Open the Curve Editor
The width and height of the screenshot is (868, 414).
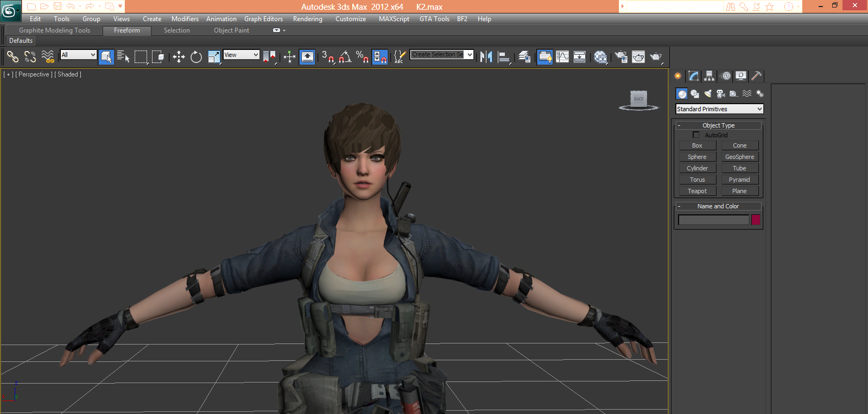click(x=562, y=56)
